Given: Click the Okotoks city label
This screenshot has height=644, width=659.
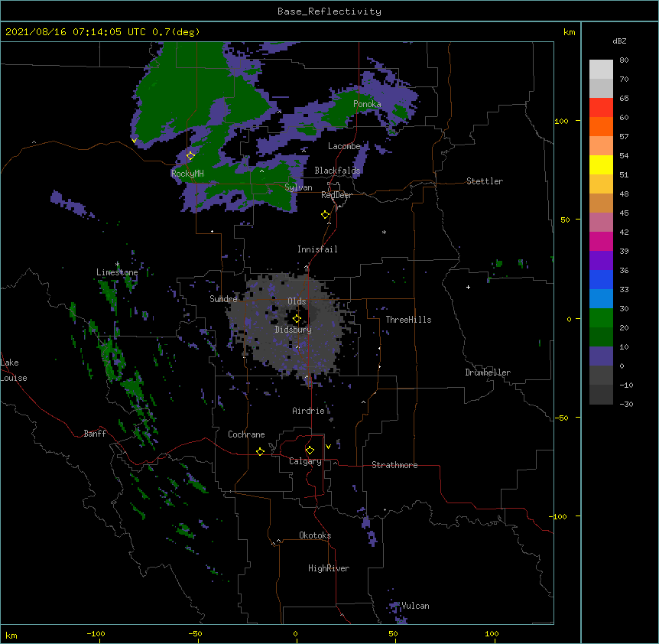Looking at the screenshot, I should (x=315, y=535).
